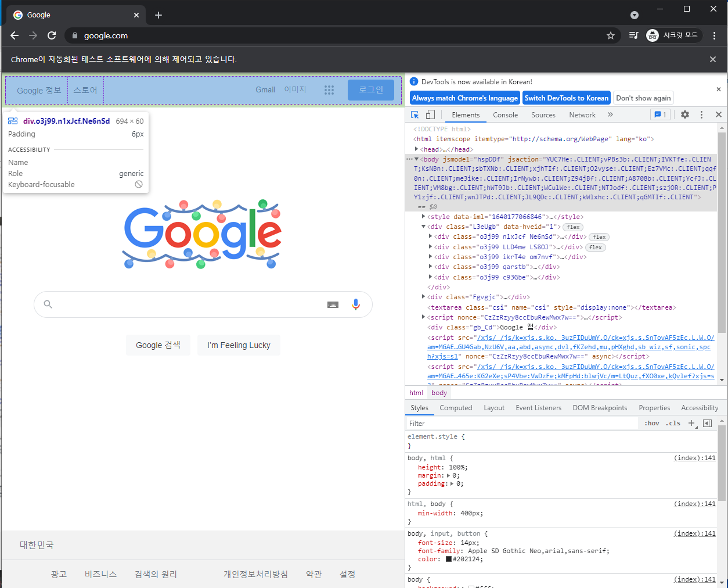The image size is (728, 588).
Task: Click the new style rule plus icon
Action: click(x=691, y=423)
